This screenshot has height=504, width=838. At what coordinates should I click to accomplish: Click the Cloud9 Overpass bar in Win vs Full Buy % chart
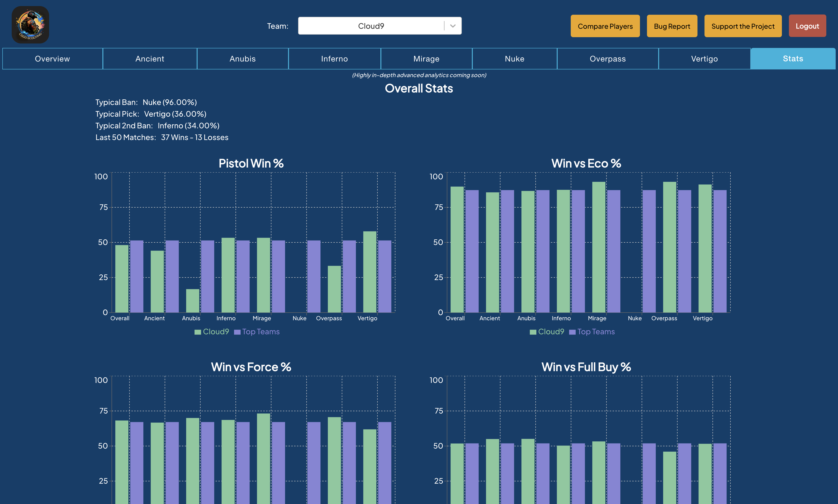tap(669, 478)
